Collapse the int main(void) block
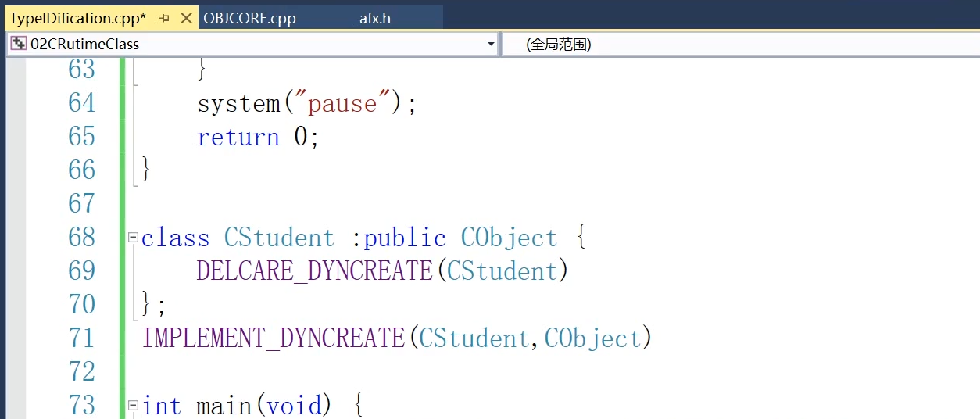 point(133,405)
